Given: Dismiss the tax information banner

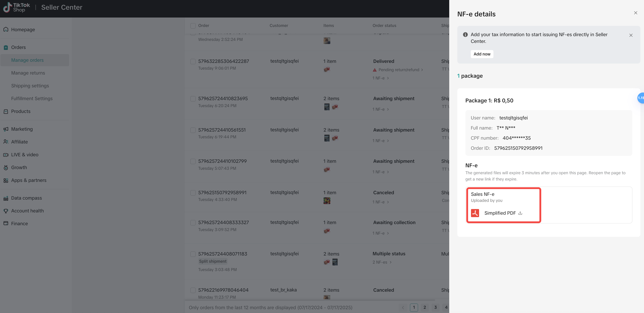Looking at the screenshot, I should pyautogui.click(x=631, y=35).
